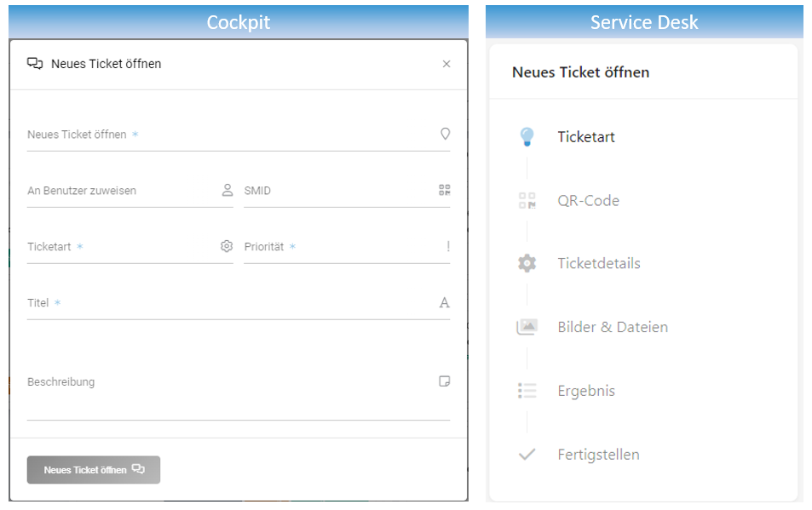812x510 pixels.
Task: Open the An Benutzer zuweisen selector
Action: (130, 191)
